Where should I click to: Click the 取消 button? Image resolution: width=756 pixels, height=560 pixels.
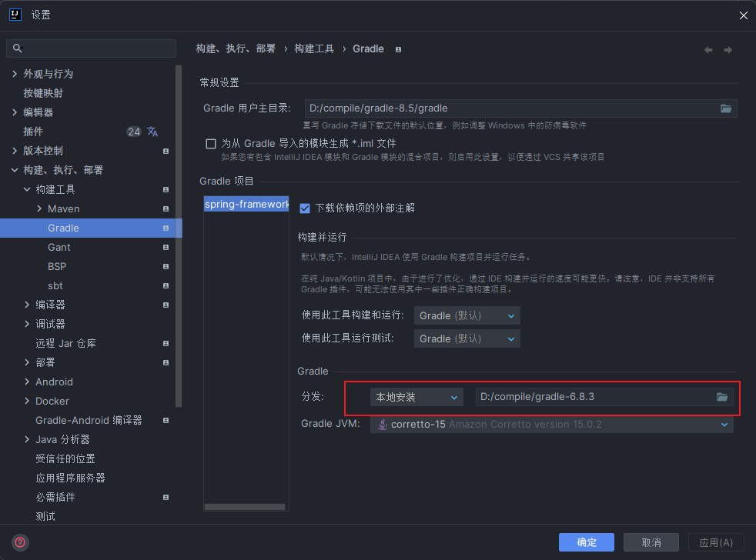pos(651,542)
